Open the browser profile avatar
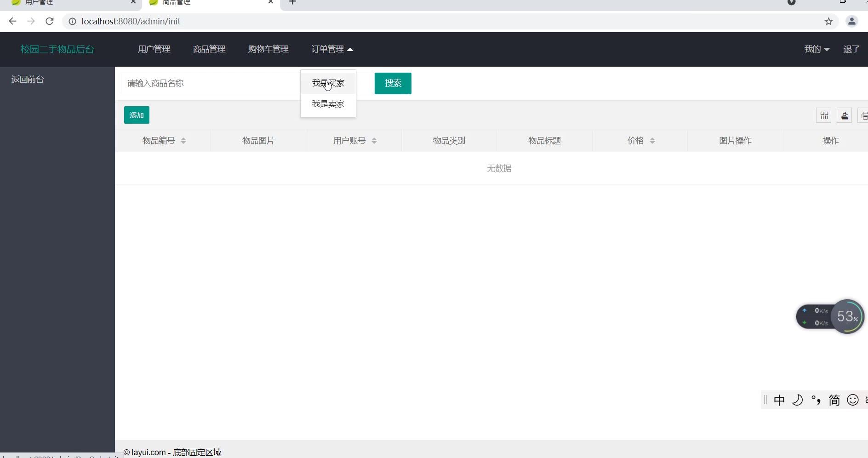 click(852, 21)
